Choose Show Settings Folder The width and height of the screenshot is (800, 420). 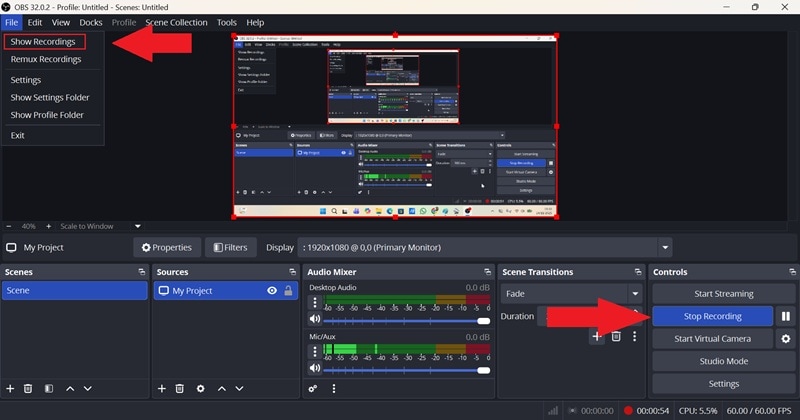(50, 97)
